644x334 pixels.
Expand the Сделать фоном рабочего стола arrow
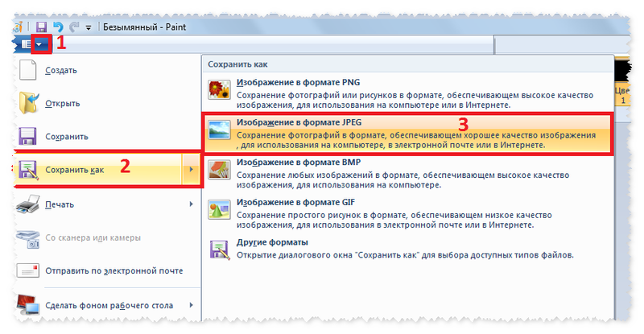191,305
